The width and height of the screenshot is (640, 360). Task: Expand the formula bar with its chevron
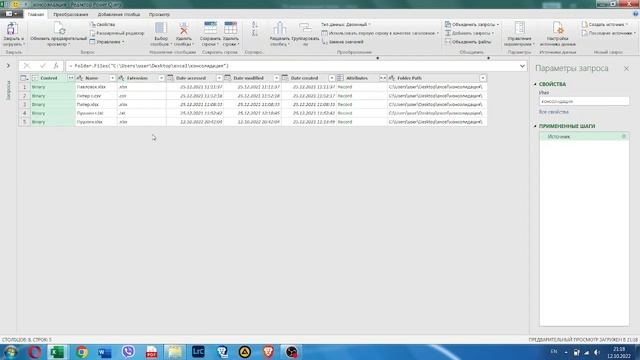pos(522,66)
